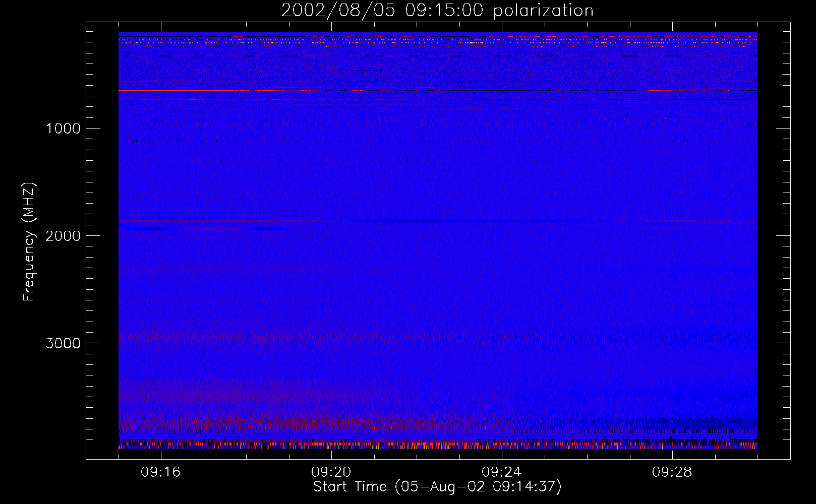
Task: Click the plot title '2002/08/05 09:15:00 polarization'
Action: click(437, 11)
